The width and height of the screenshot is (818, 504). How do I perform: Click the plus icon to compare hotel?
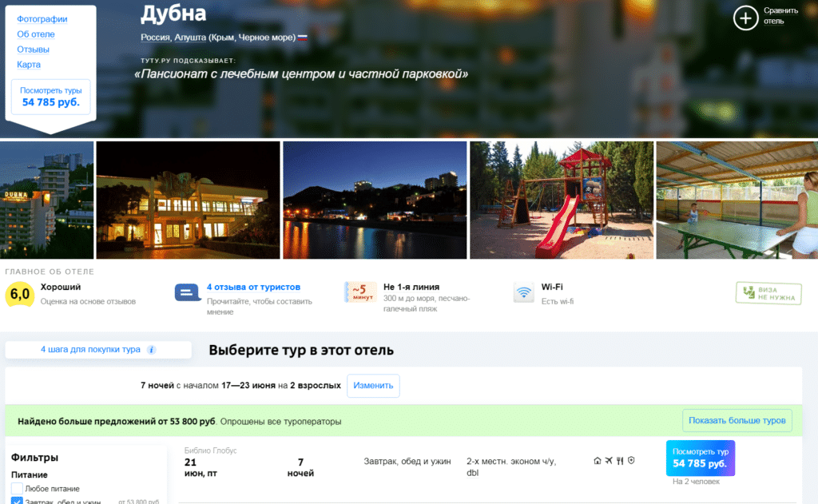[745, 18]
